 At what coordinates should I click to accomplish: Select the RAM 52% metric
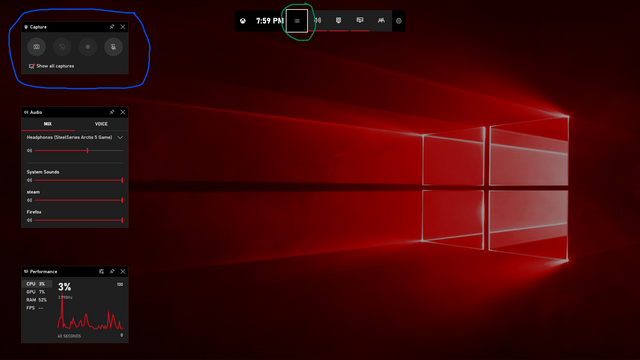[37, 300]
